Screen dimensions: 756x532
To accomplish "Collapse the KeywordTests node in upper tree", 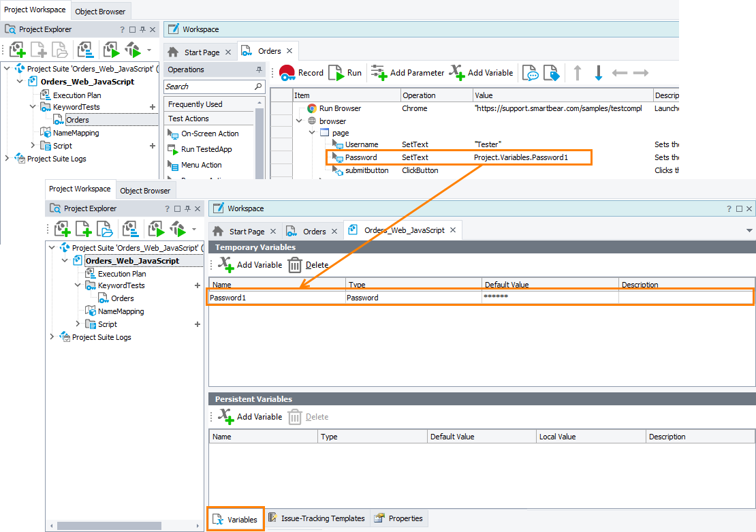I will tap(33, 107).
